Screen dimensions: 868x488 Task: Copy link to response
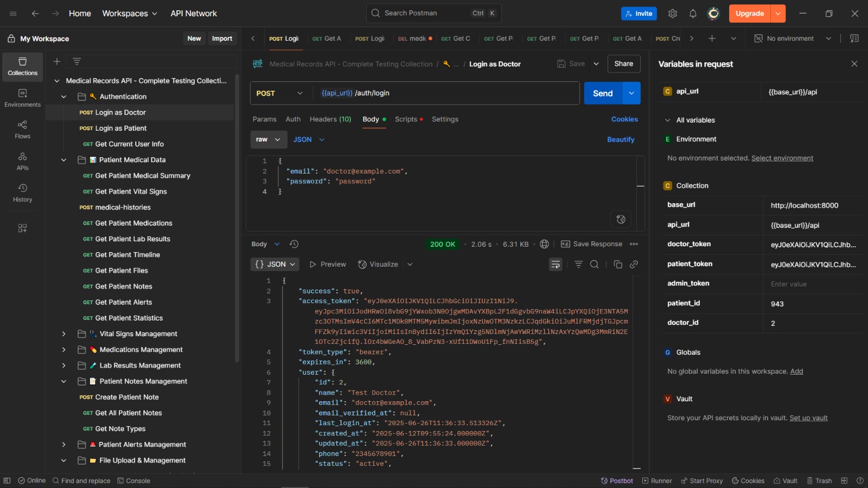pos(634,264)
